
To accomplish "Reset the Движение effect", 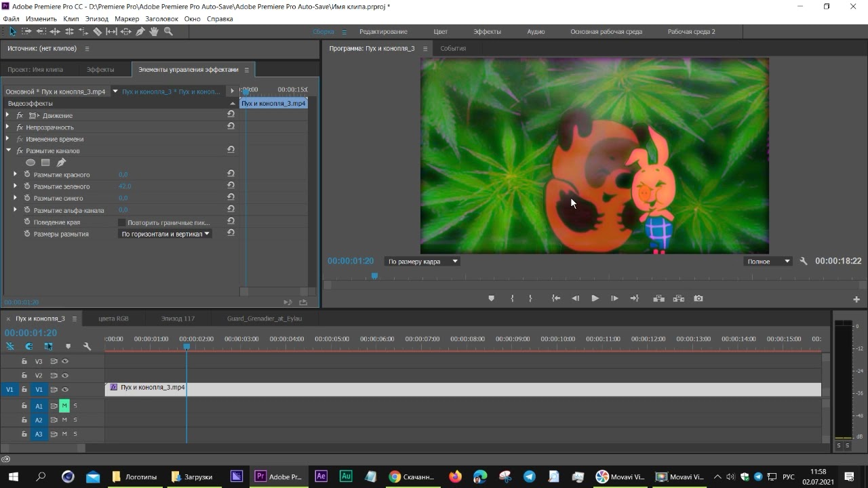I will [231, 115].
